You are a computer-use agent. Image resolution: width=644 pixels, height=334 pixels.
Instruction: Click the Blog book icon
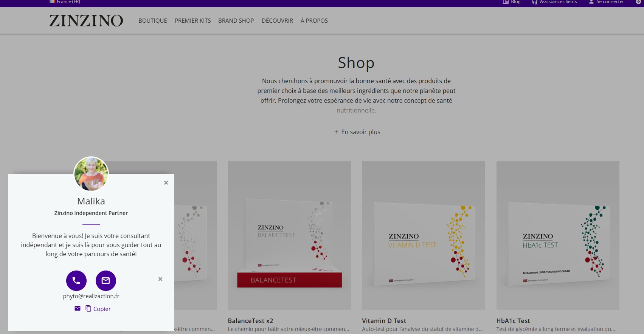point(506,2)
